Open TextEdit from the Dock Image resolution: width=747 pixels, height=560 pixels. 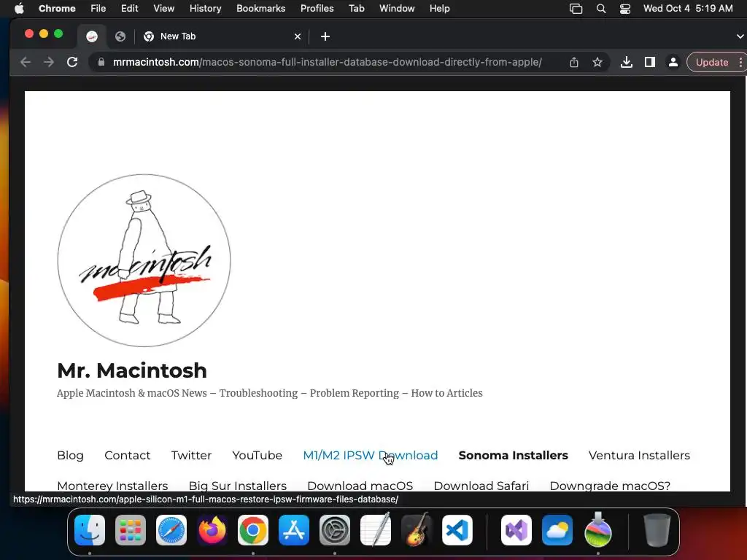(x=376, y=529)
